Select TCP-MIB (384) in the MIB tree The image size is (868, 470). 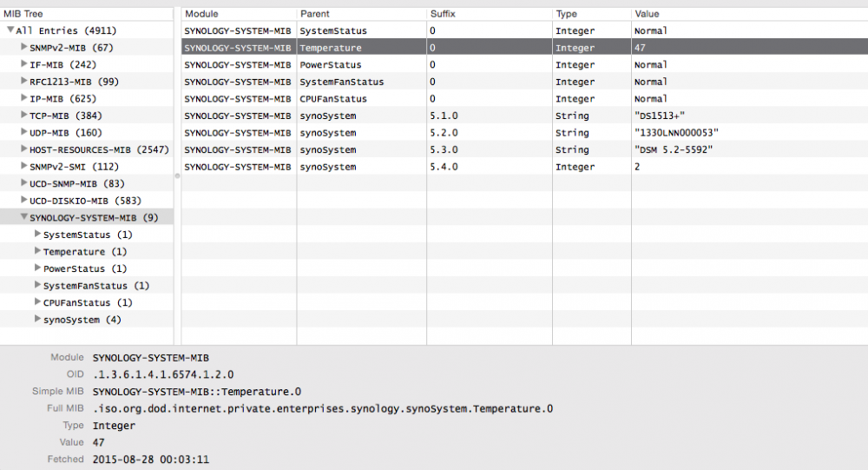click(66, 116)
